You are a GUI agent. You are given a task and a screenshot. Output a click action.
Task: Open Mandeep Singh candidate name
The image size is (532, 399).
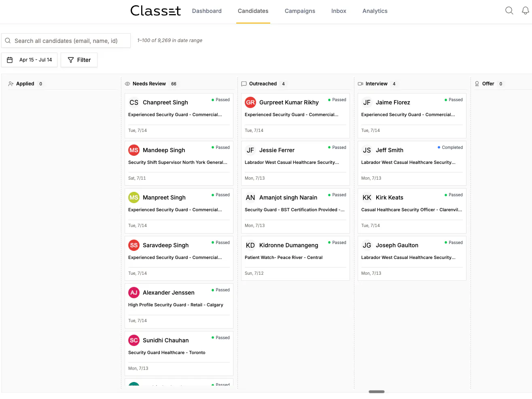pyautogui.click(x=164, y=150)
